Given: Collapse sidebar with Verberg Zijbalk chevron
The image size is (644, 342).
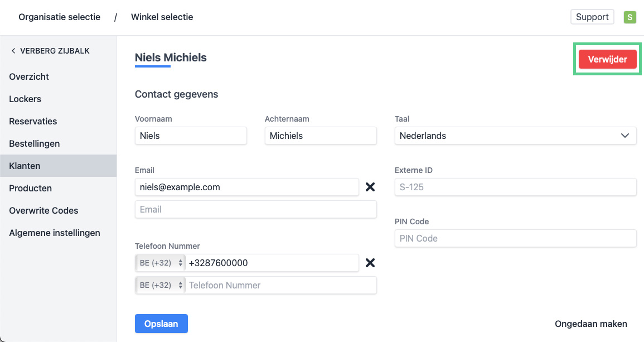Looking at the screenshot, I should [x=13, y=51].
